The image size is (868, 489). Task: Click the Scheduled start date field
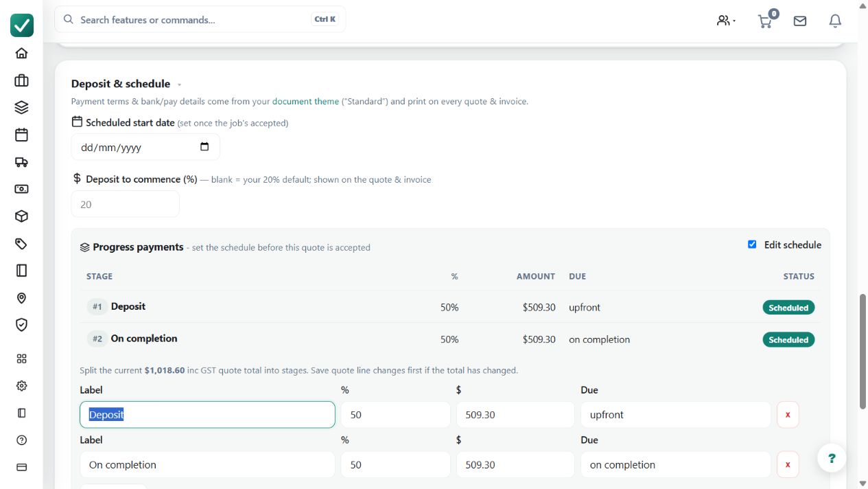point(145,147)
